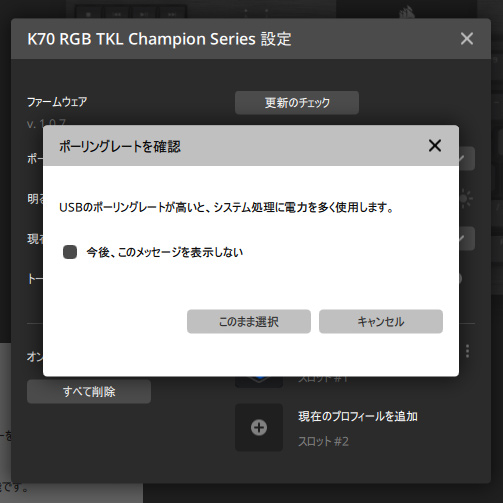This screenshot has height=503, width=503.
Task: Open the three-dot menu for onboard profile
Action: point(467,351)
